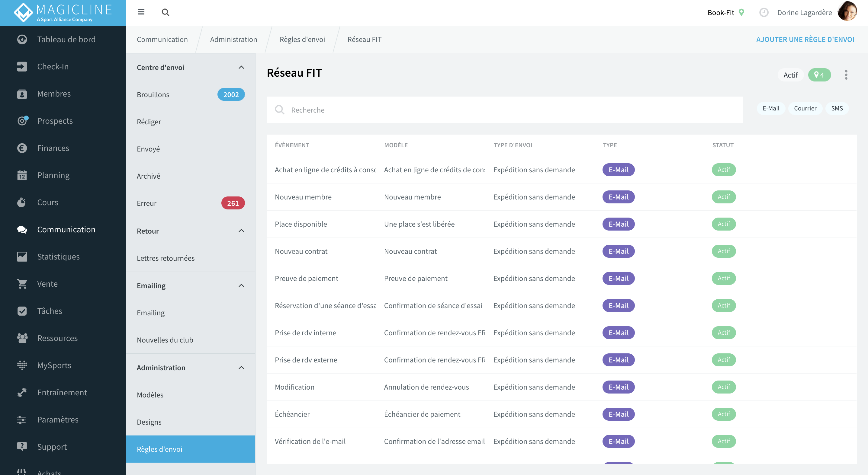
Task: Click the Évènement column header
Action: coord(292,145)
